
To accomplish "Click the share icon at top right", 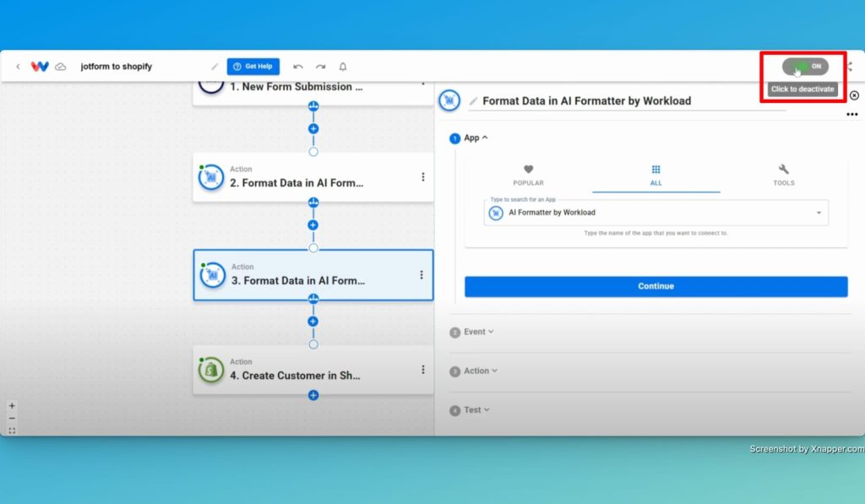I will [850, 67].
